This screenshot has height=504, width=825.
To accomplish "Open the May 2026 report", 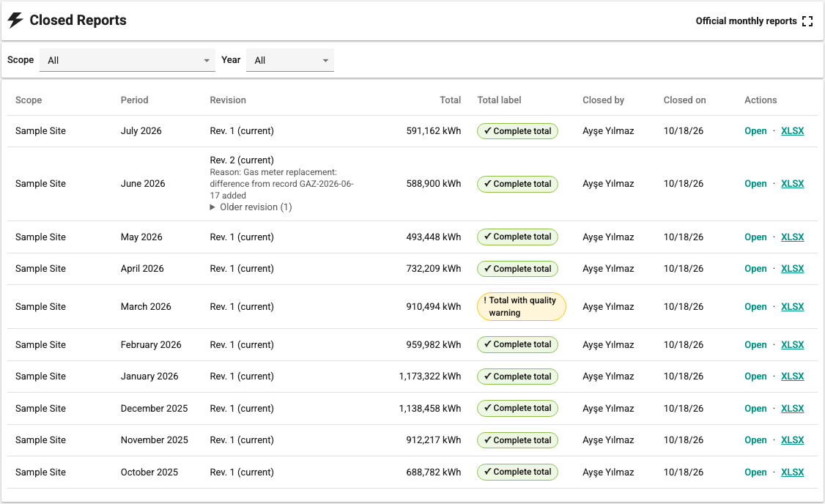I will (755, 237).
